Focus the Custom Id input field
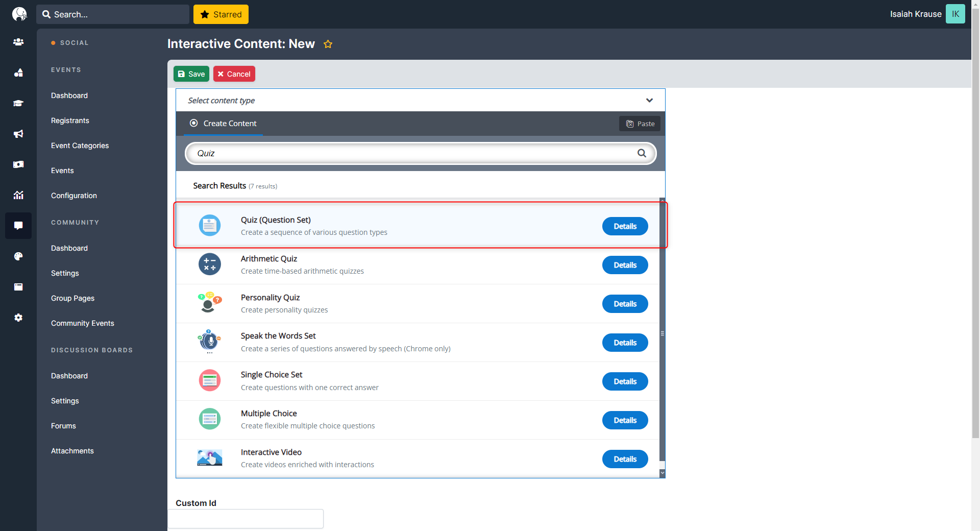The width and height of the screenshot is (980, 531). point(246,519)
